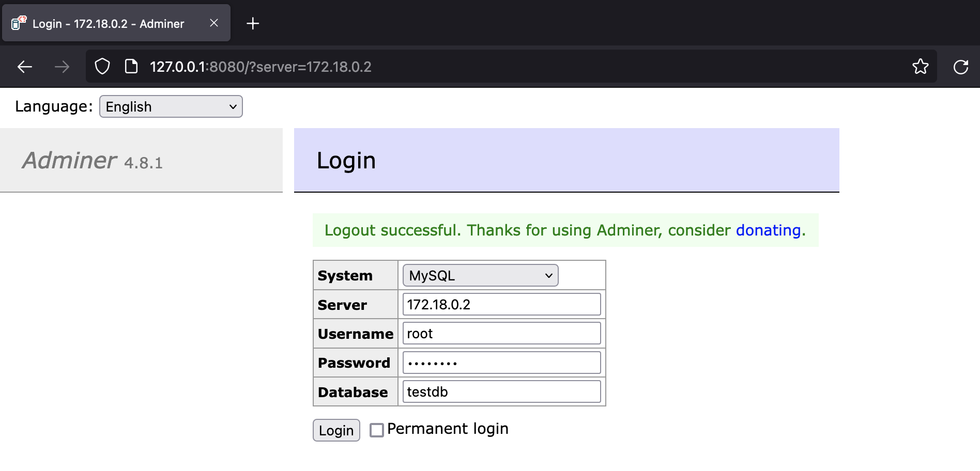Open the System dropdown showing MySQL
This screenshot has height=471, width=980.
pyautogui.click(x=480, y=275)
